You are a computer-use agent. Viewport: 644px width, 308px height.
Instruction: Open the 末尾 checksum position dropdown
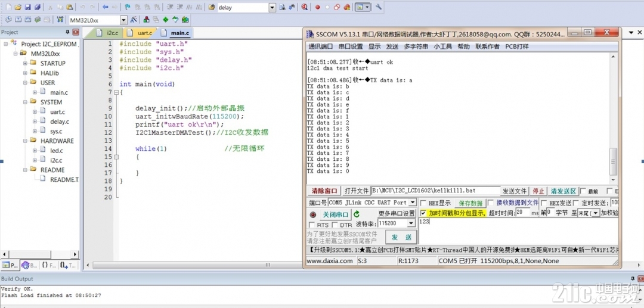tap(595, 213)
